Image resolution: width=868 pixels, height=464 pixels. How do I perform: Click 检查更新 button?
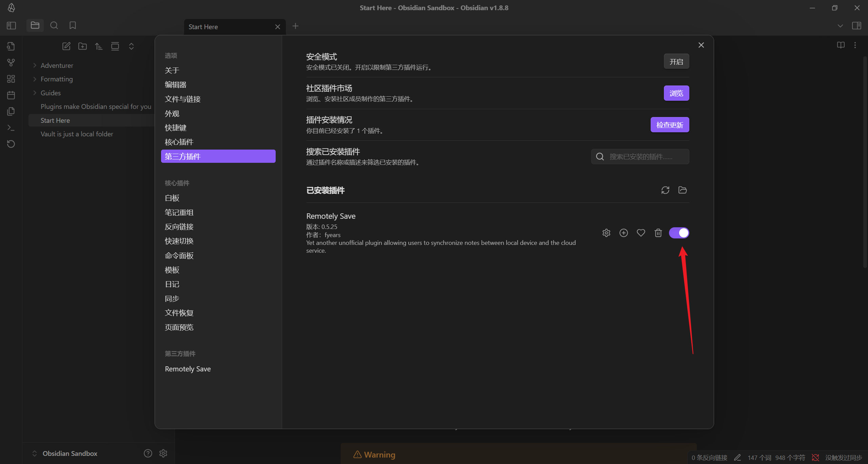pos(670,125)
